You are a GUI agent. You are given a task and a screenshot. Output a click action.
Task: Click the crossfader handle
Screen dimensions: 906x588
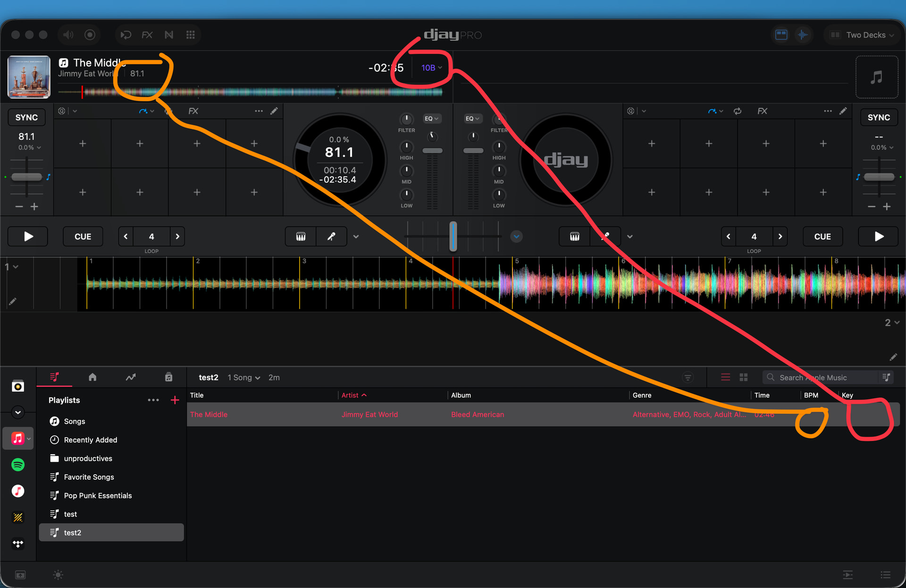(x=453, y=236)
